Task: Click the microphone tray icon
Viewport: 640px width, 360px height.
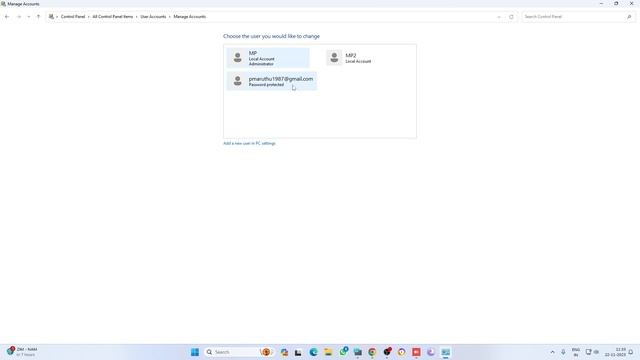Action: (x=563, y=352)
